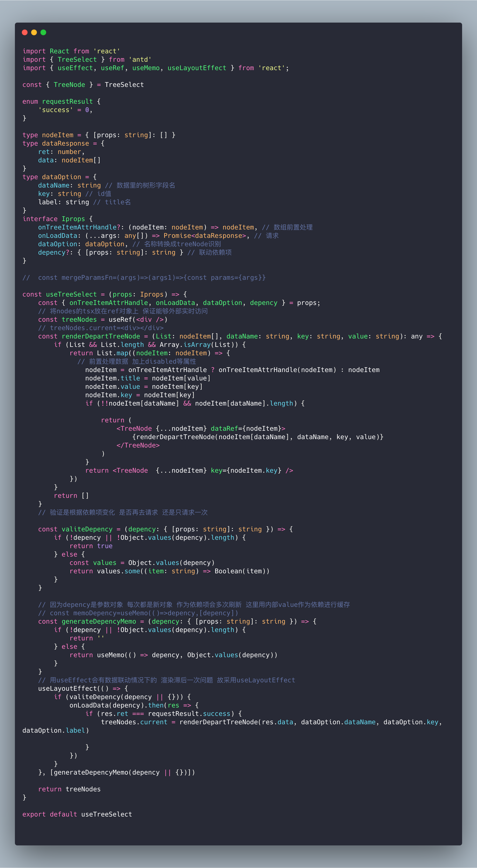Click the 'useLayoutEffect(() => {' call line
This screenshot has height=868, width=477.
point(83,689)
